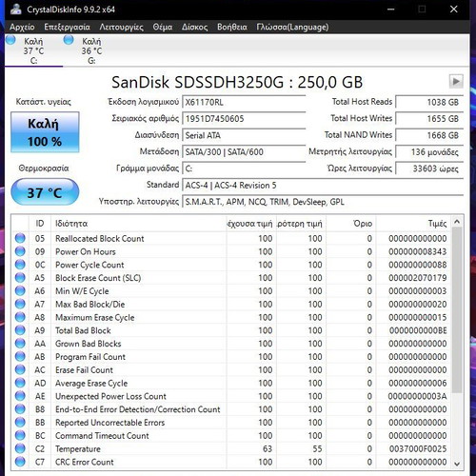The image size is (476, 476).
Task: Click status dot for Program Fail Count
Action: 20,357
